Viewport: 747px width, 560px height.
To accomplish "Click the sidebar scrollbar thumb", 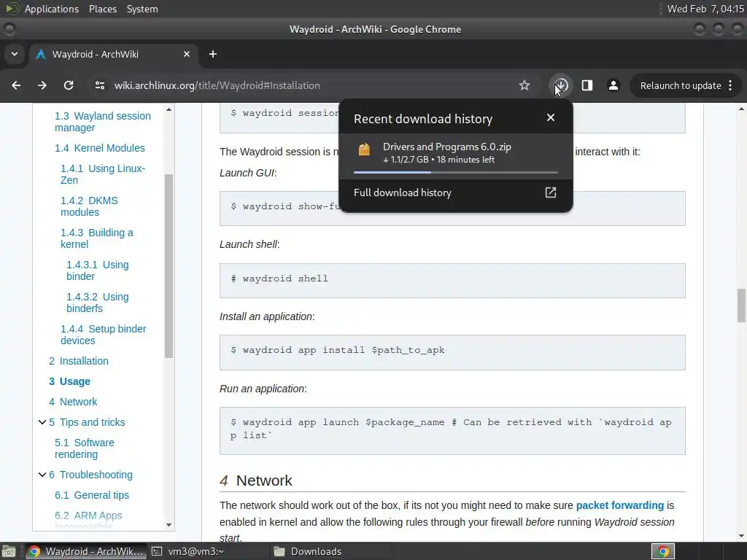I will point(169,265).
